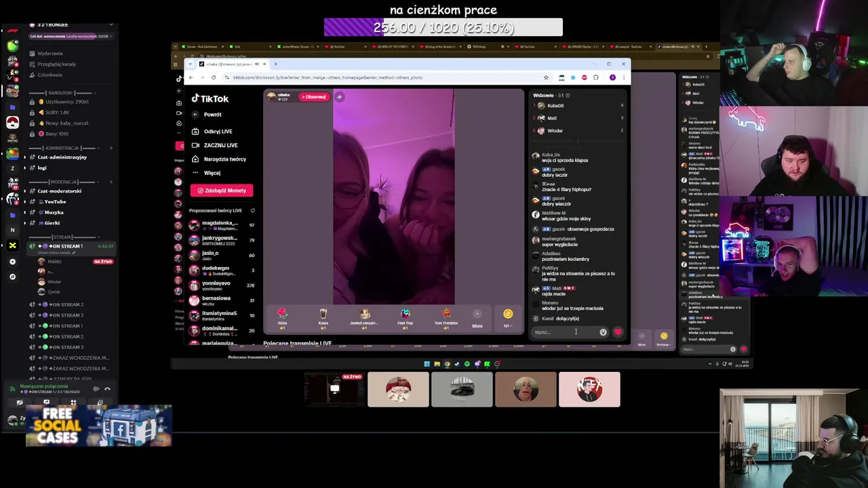The image size is (868, 488).
Task: Click the Widzowie info icon
Action: click(568, 96)
